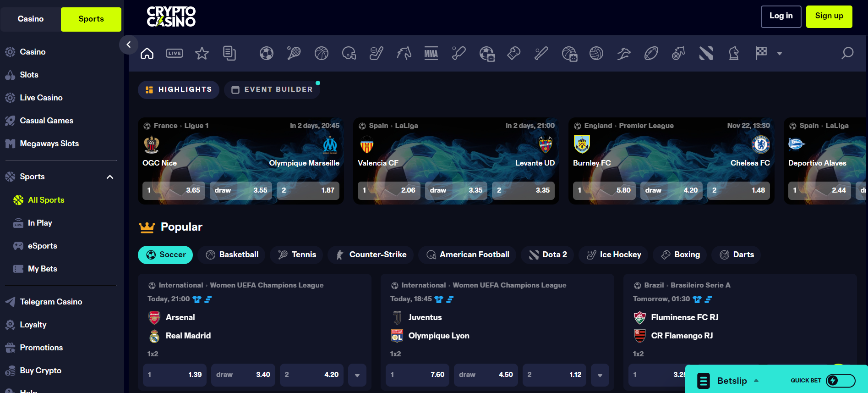Open the Event Builder tab
This screenshot has height=393, width=868.
pyautogui.click(x=272, y=89)
